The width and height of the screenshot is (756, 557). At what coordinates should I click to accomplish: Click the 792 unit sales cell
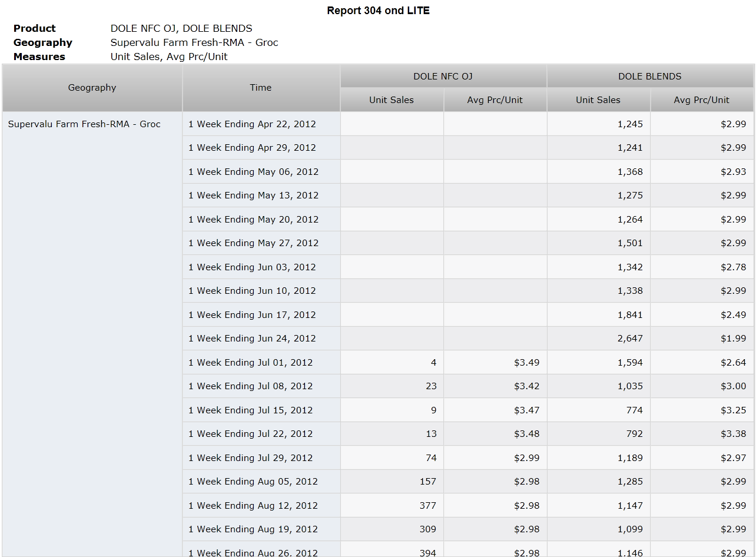click(599, 434)
